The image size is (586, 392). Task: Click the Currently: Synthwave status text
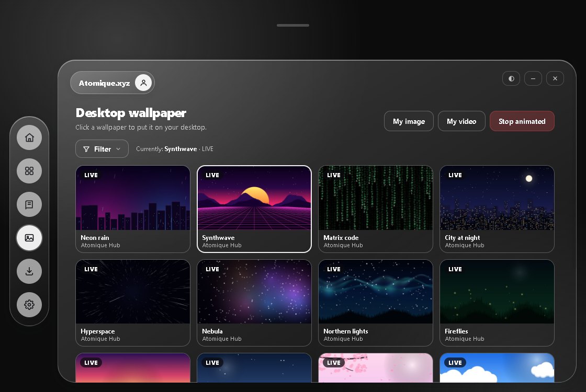[x=175, y=149]
